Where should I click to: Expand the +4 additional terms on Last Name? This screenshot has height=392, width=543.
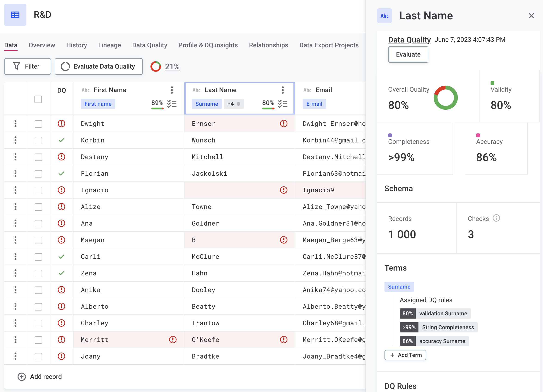[234, 104]
